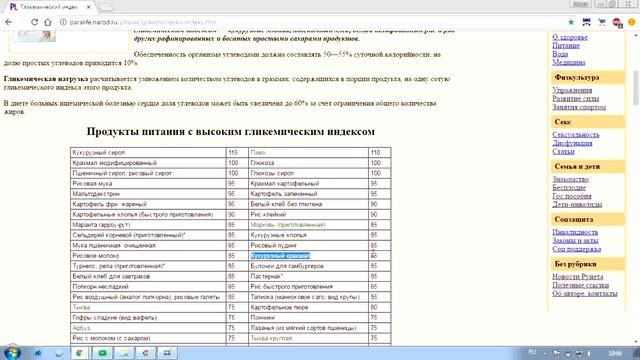The width and height of the screenshot is (640, 360).
Task: Click the "Кукурузный сироп" table cell
Action: (x=148, y=152)
